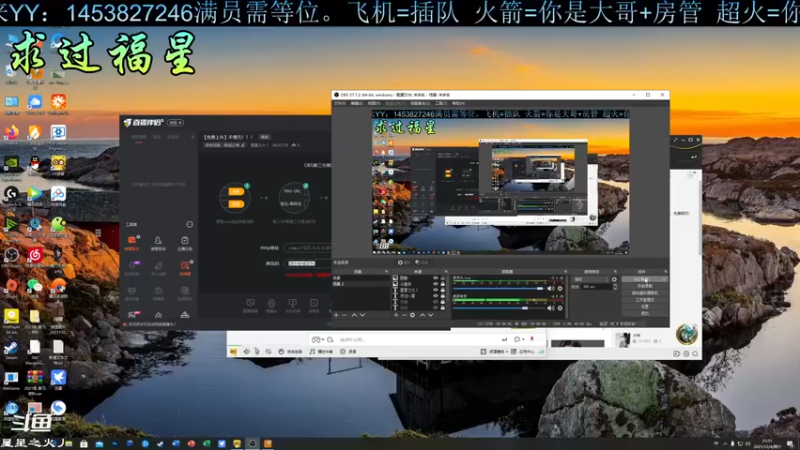Click 开始推流 in OBS controls
Image resolution: width=800 pixels, height=450 pixels.
(644, 279)
